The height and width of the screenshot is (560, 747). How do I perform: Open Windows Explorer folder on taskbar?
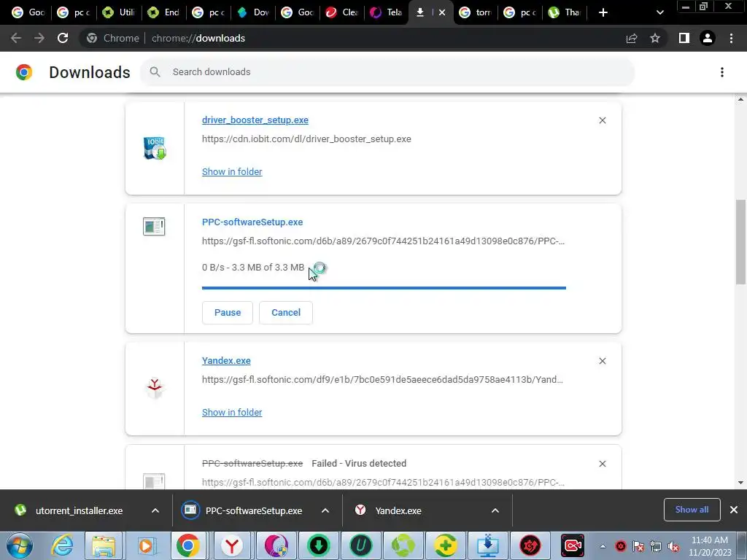pos(104,545)
